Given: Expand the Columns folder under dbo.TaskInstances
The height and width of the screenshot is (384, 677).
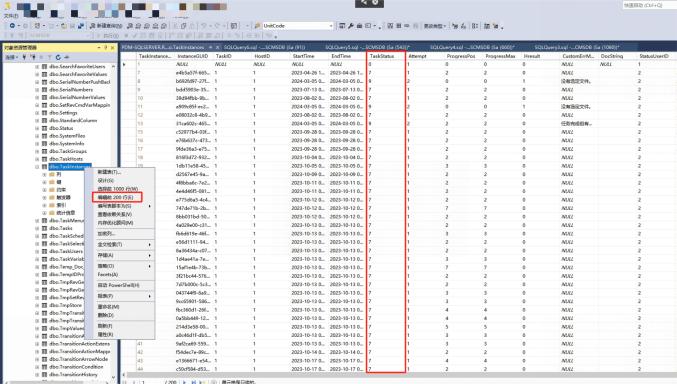Looking at the screenshot, I should tap(44, 175).
